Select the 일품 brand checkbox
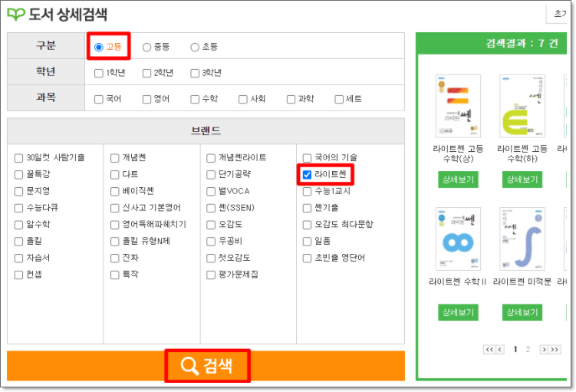This screenshot has width=576, height=392. [307, 242]
